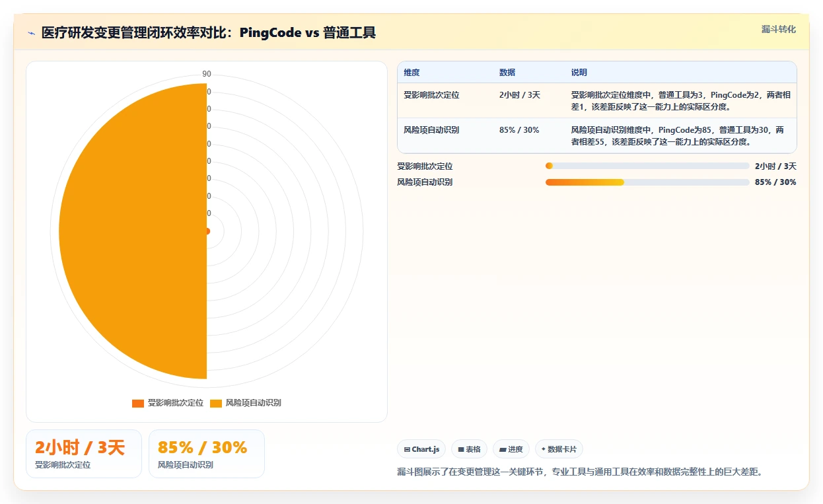Click table cell 85% / 30%

(519, 130)
